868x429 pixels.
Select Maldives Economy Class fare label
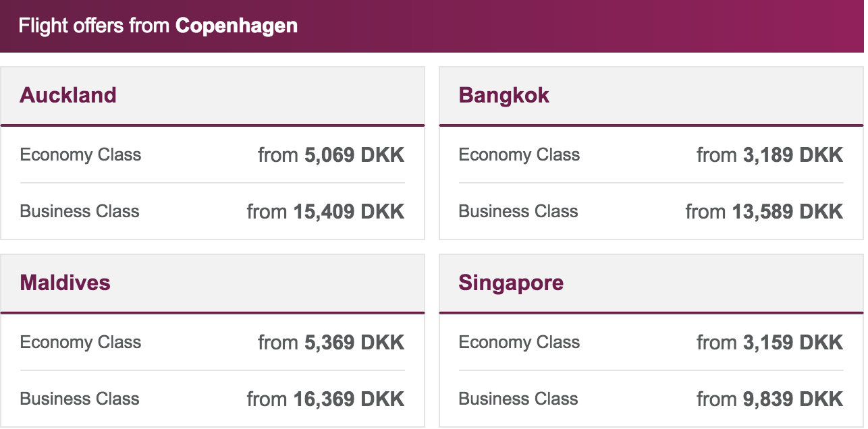click(80, 342)
